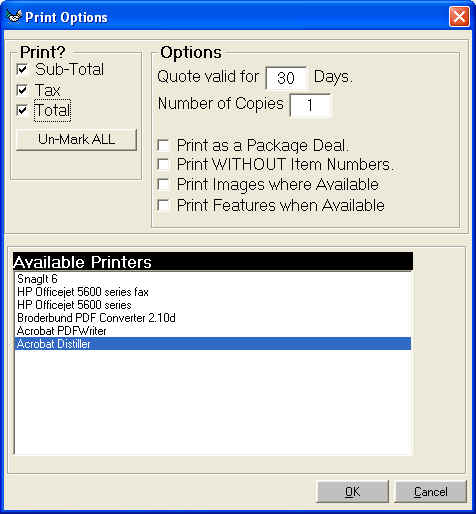Viewport: 476px width, 514px height.
Task: Select HP Officejet 5600 series fax
Action: [x=213, y=292]
